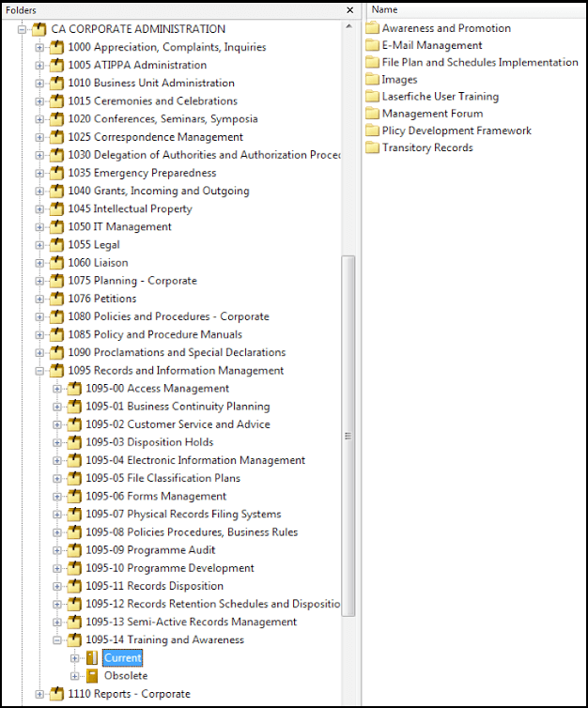This screenshot has width=588, height=708.
Task: Click the 1095-14 Training and Awareness folder icon
Action: [x=74, y=640]
